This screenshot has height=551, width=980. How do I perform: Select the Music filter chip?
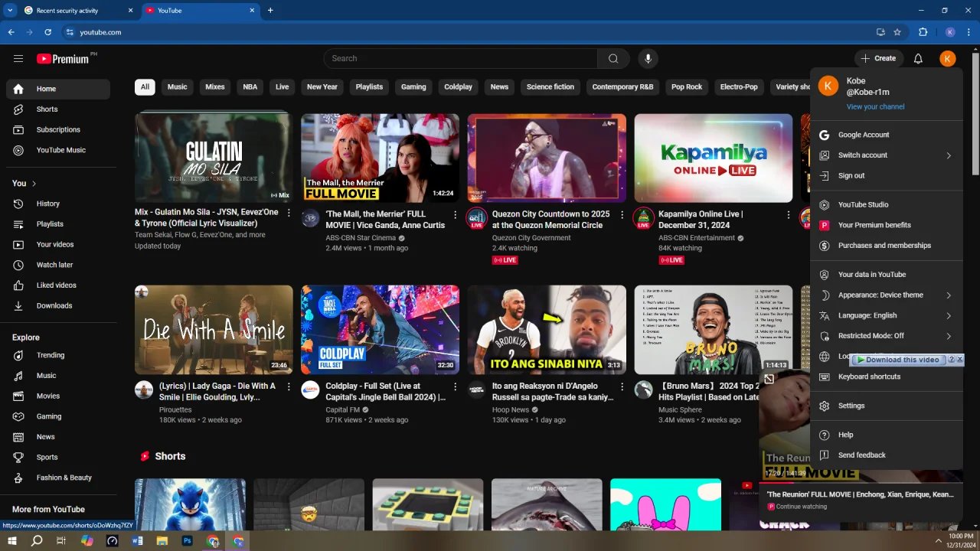point(177,87)
